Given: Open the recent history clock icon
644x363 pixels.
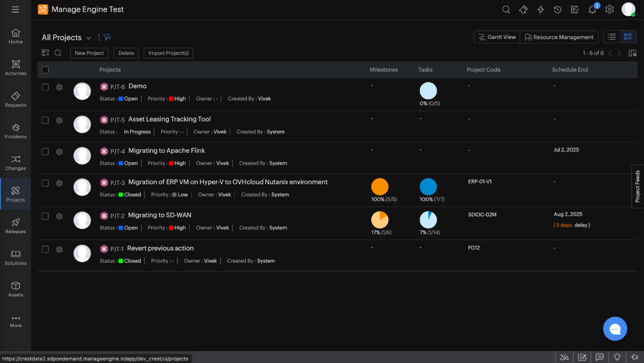Looking at the screenshot, I should point(557,9).
